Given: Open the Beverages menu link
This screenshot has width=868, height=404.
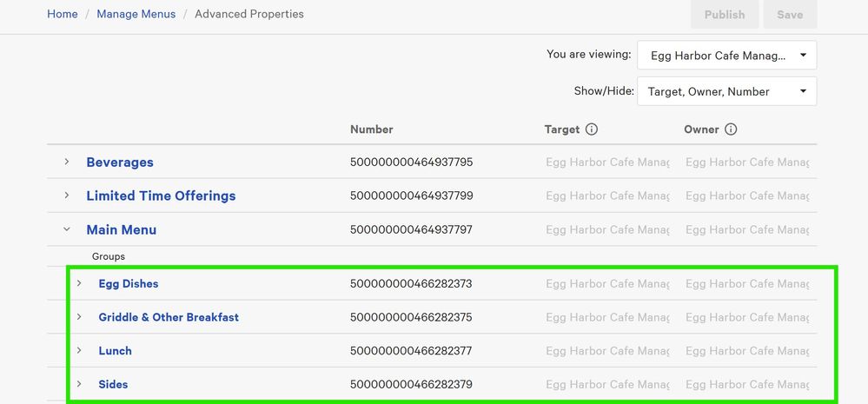Looking at the screenshot, I should click(120, 162).
